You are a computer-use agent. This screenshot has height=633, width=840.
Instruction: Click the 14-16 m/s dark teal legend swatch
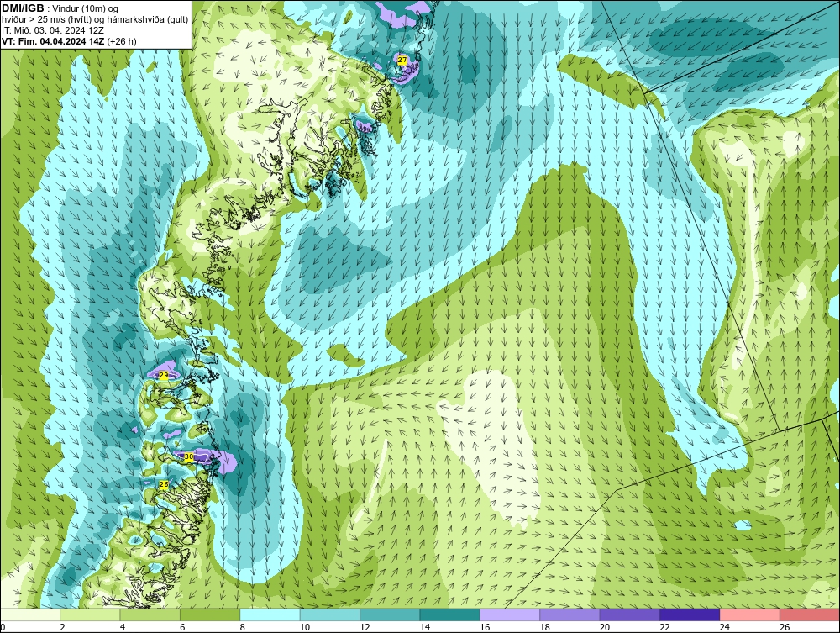[450, 615]
